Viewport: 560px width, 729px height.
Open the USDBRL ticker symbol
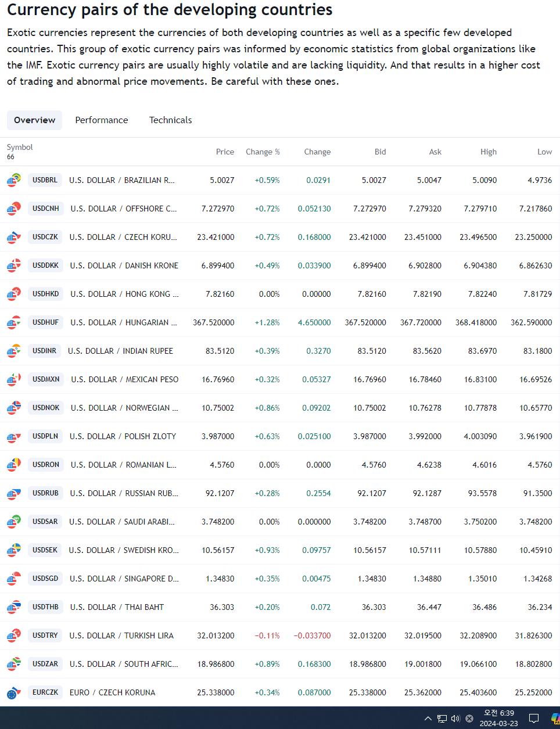coord(45,180)
